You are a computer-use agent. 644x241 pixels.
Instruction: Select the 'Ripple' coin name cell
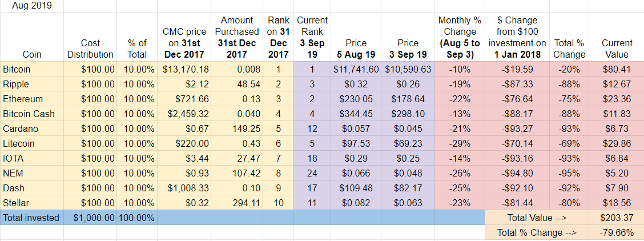[31, 84]
